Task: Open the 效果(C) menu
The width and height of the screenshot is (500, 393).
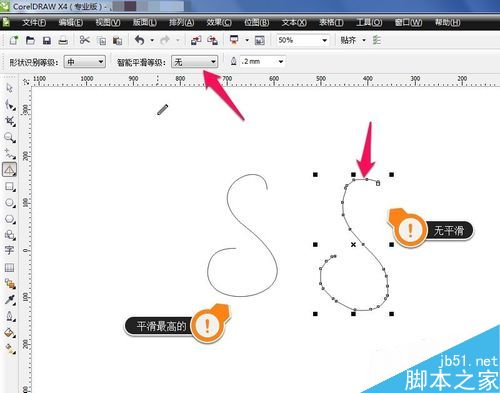Action: 219,23
